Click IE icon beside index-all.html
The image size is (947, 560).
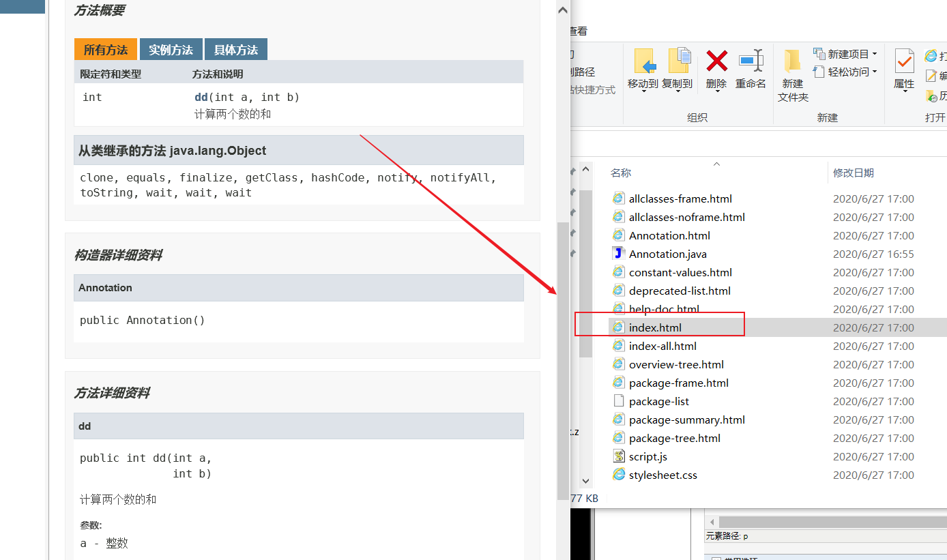(x=619, y=346)
